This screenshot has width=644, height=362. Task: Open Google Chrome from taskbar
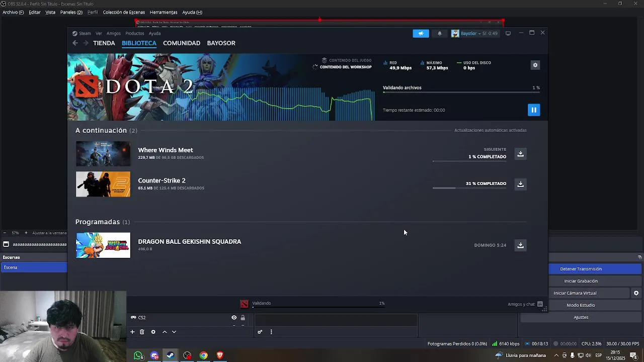point(204,355)
